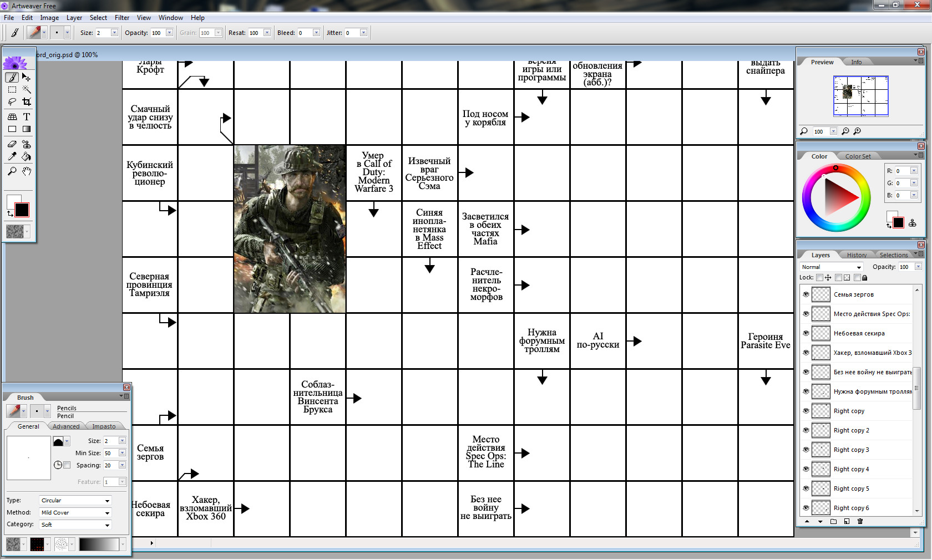Viewport: 932px width, 560px height.
Task: Switch to the Info tab
Action: point(857,62)
